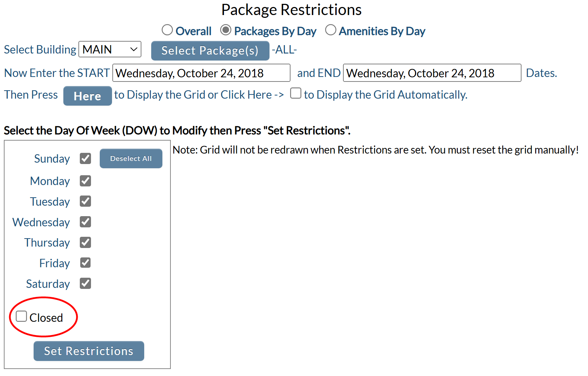Click the Here button to display grid
This screenshot has width=588, height=376.
(87, 96)
